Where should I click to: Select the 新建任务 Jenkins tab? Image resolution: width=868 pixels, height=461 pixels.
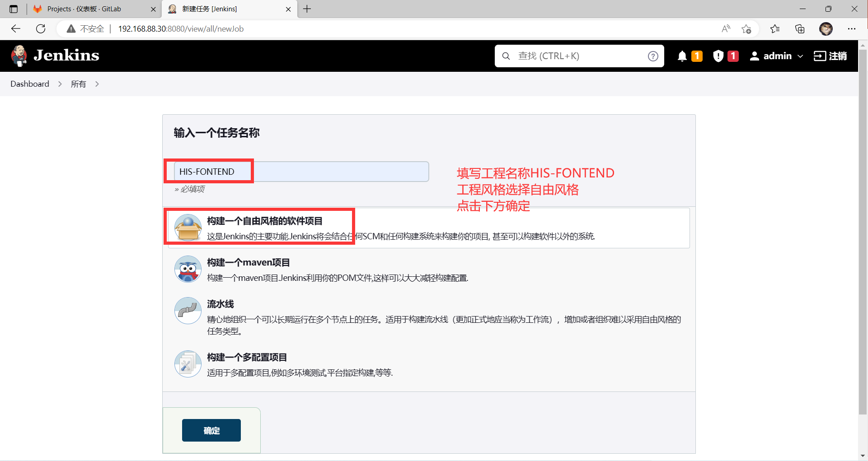point(230,9)
